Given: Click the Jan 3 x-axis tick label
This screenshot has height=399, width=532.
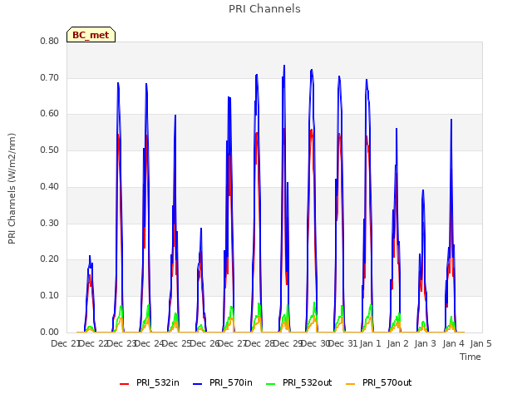Looking at the screenshot, I should click(x=426, y=343).
